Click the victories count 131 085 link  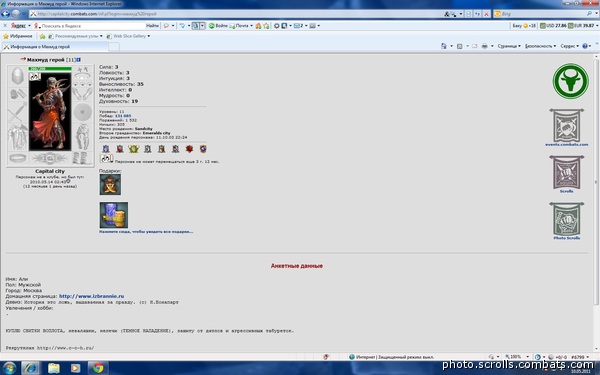tap(123, 116)
